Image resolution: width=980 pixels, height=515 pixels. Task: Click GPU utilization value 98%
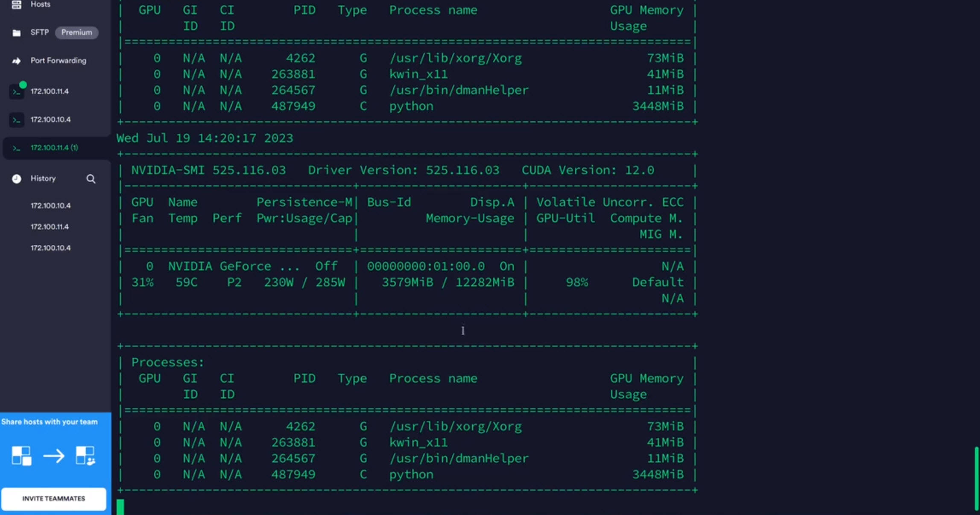coord(577,283)
